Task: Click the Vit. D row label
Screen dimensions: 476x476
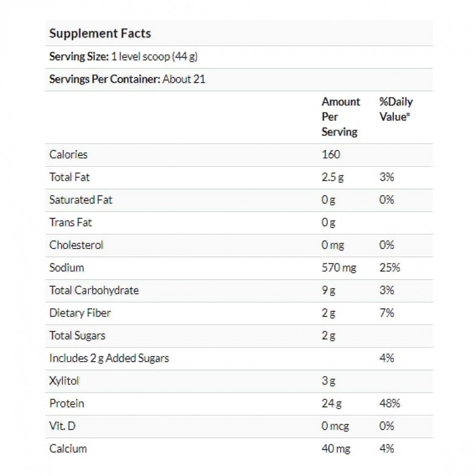Action: [62, 426]
